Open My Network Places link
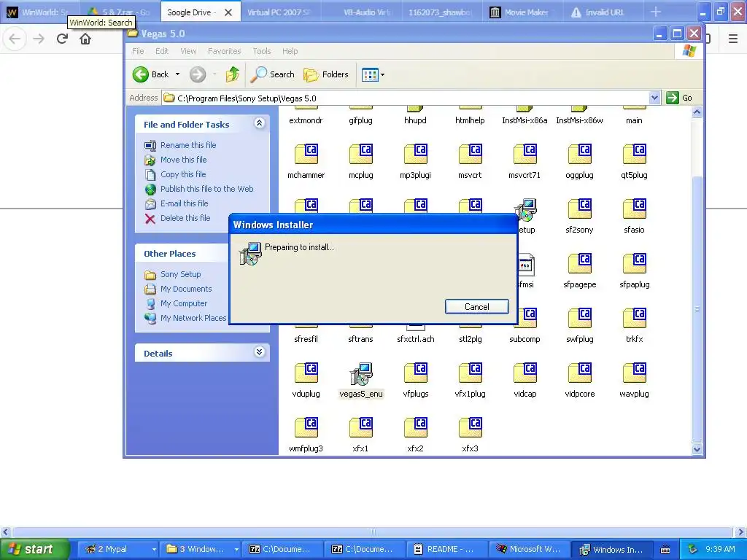 (193, 318)
